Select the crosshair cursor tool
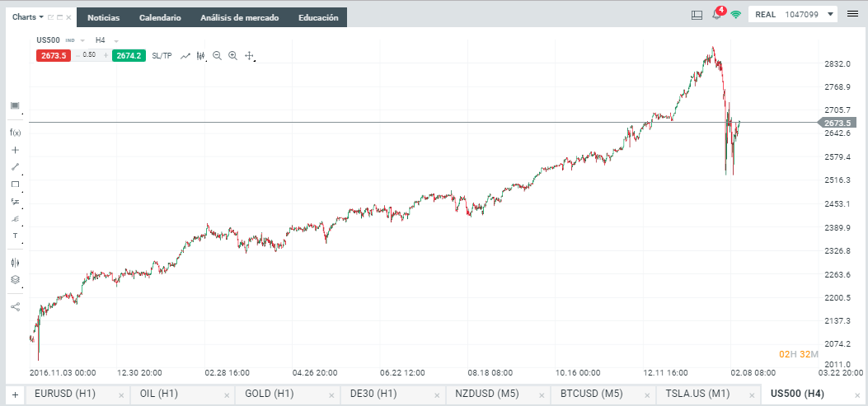 (15, 150)
